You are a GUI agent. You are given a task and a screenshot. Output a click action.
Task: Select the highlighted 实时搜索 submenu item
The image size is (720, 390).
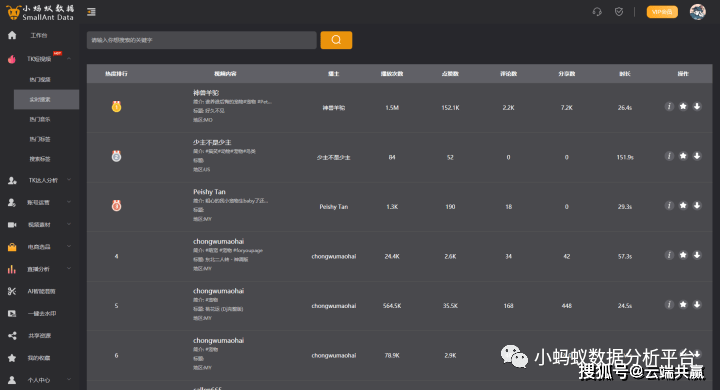pyautogui.click(x=46, y=100)
